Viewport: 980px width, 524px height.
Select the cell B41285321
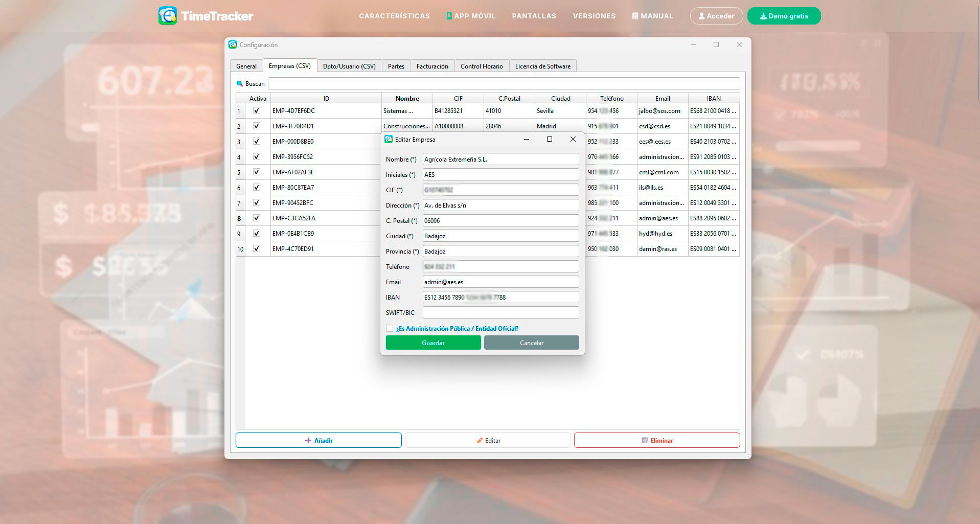[458, 110]
